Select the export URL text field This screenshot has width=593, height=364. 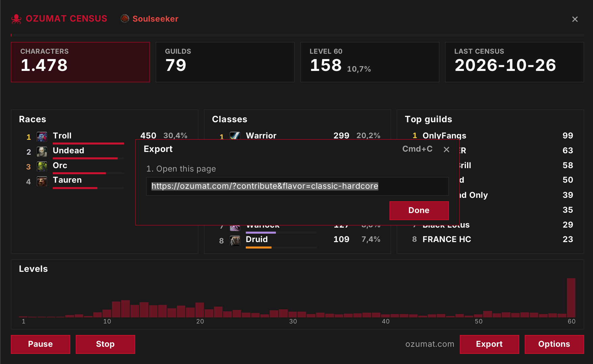coord(298,186)
